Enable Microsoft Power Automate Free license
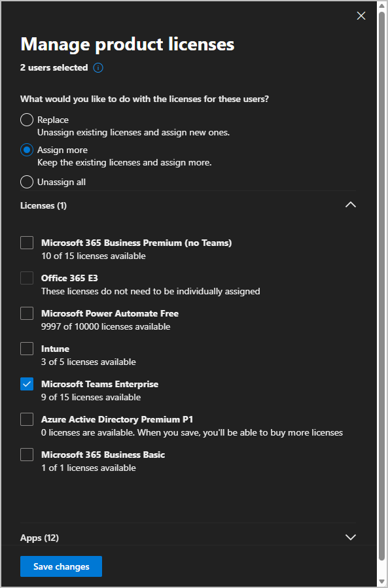Image resolution: width=388 pixels, height=588 pixels. (x=26, y=313)
